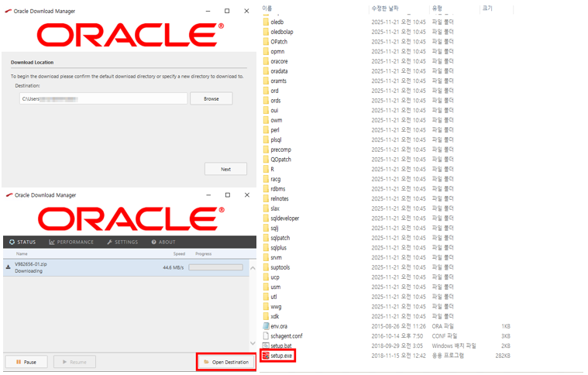The image size is (588, 375).
Task: Click the download list scroll down arrow
Action: [x=253, y=343]
